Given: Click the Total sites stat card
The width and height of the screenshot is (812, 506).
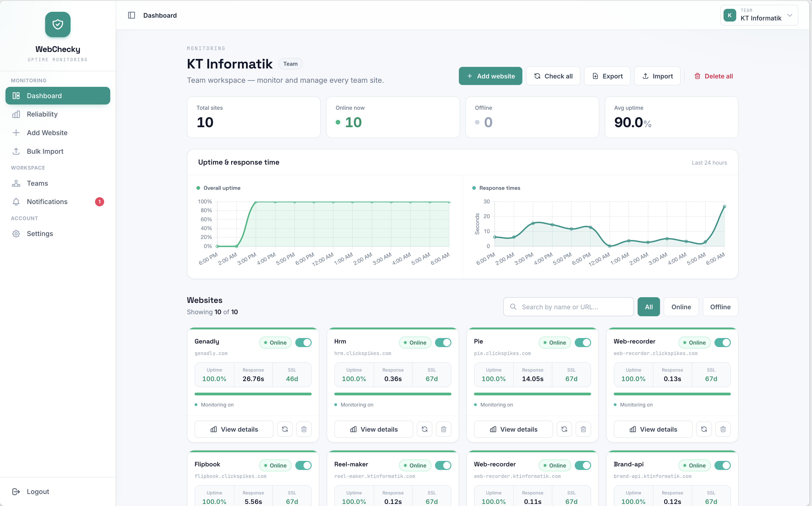Looking at the screenshot, I should click(254, 117).
